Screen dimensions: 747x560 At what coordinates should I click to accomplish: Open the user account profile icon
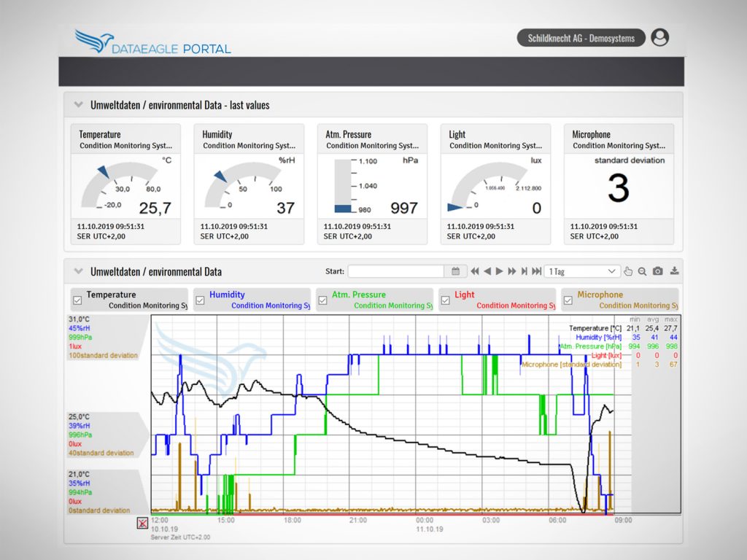coord(659,38)
